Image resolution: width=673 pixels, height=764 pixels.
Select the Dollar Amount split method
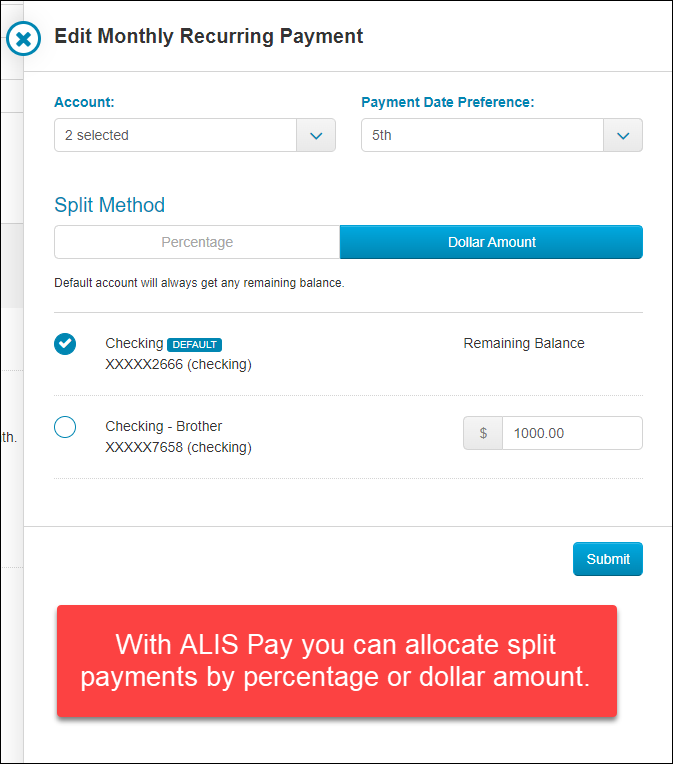pos(491,242)
